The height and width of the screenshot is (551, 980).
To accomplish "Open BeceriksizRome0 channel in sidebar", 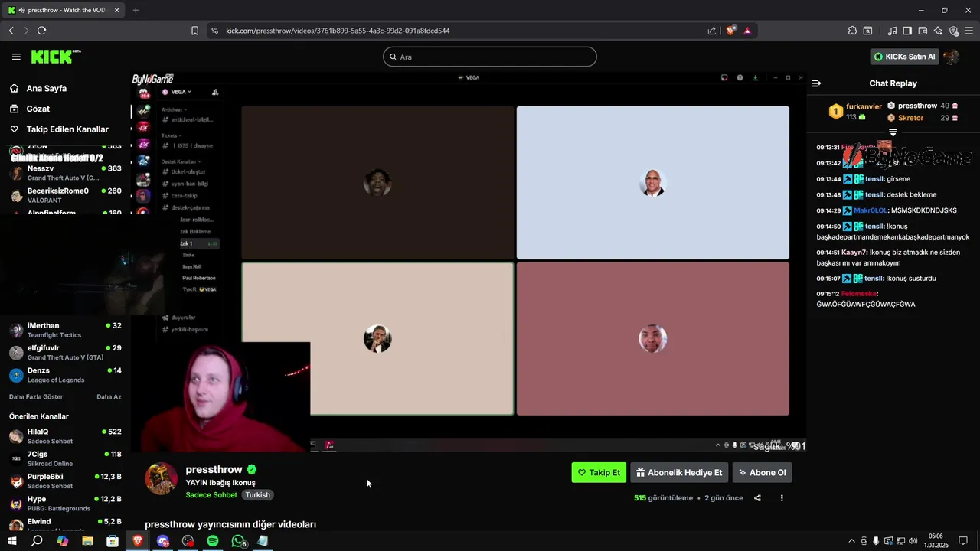I will (65, 195).
